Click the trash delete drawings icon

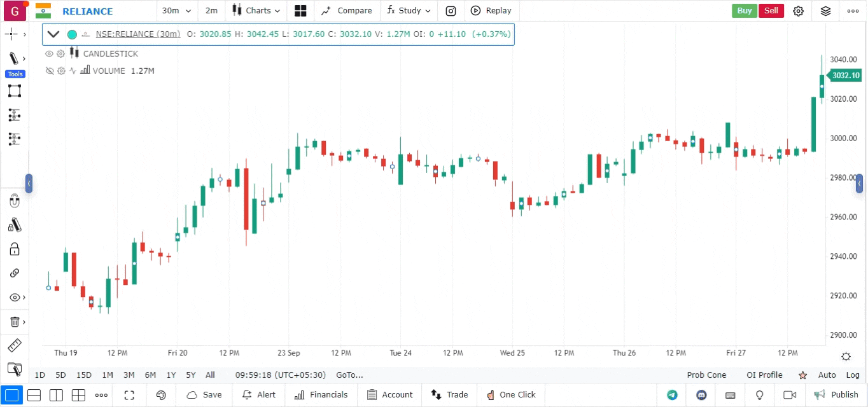14,322
